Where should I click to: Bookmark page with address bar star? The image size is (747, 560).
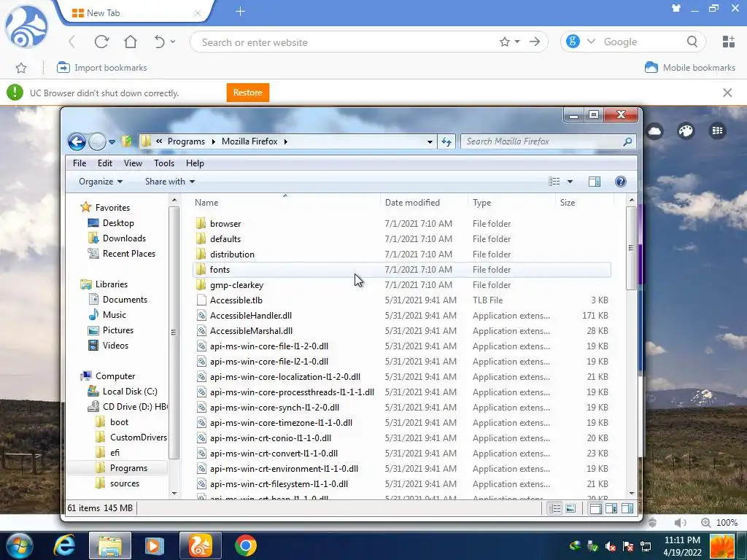[505, 42]
